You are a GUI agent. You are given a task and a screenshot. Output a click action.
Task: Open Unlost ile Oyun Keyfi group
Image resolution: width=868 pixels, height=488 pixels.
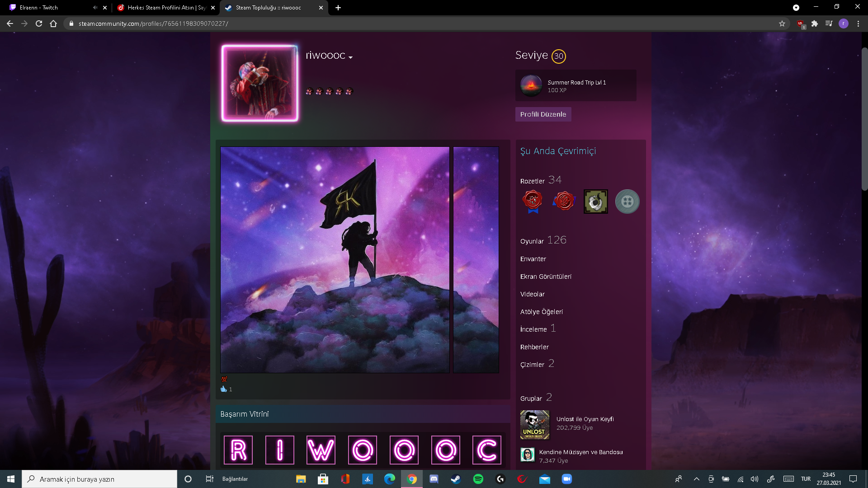(585, 419)
